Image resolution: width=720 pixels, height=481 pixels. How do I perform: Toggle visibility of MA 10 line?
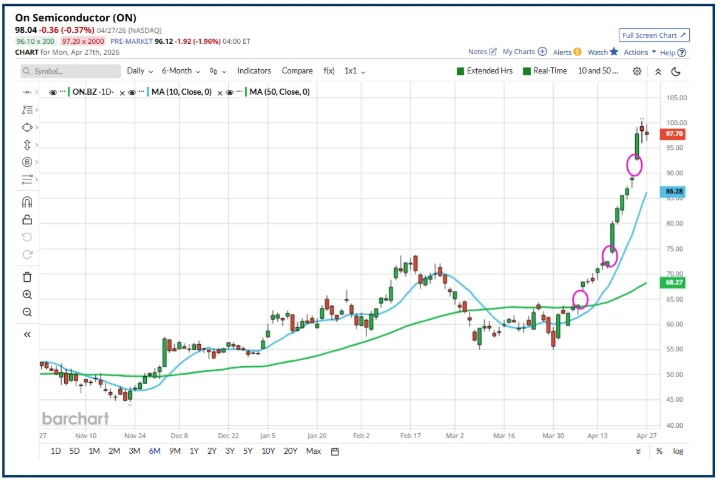132,92
